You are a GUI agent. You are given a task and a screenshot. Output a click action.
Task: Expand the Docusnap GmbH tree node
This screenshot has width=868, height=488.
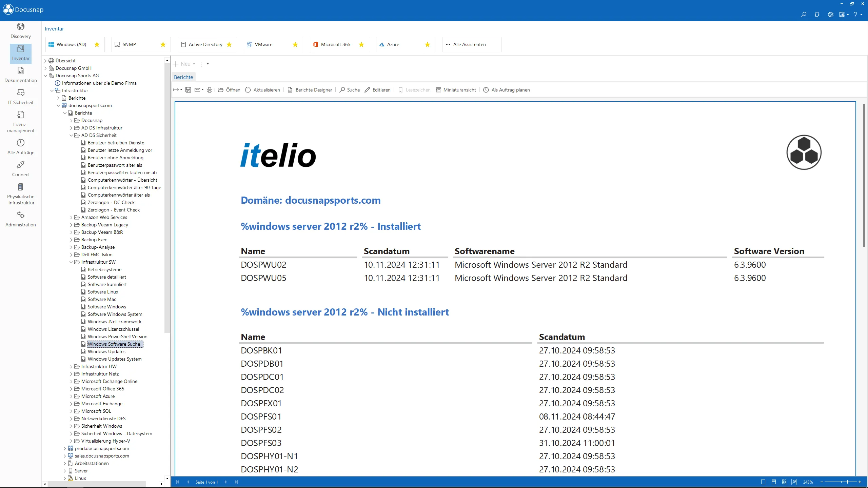45,68
